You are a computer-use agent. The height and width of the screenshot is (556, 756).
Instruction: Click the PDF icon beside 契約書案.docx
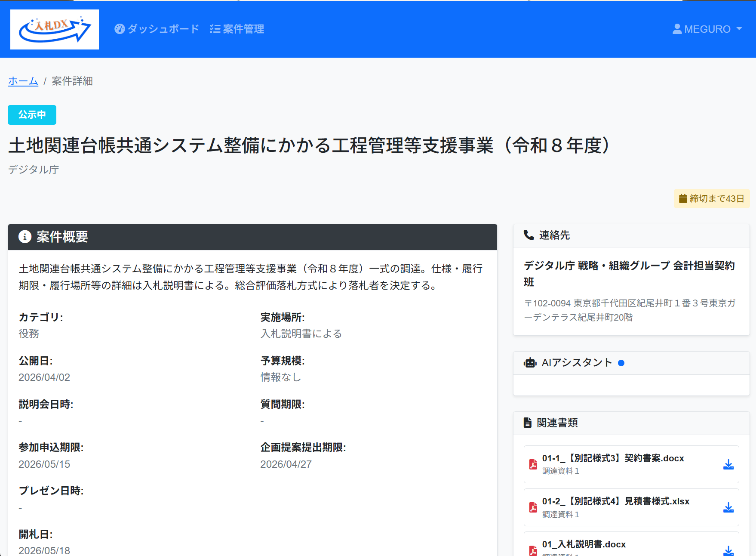pyautogui.click(x=533, y=464)
